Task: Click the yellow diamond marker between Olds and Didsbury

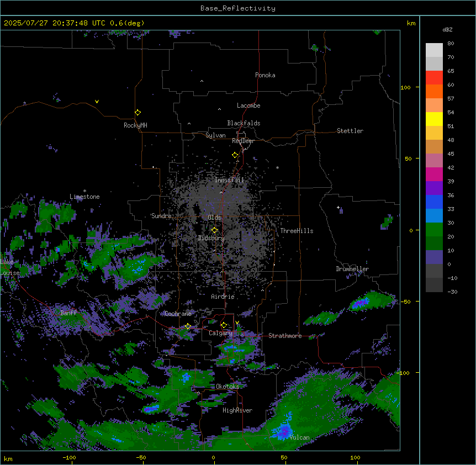Action: coord(214,230)
